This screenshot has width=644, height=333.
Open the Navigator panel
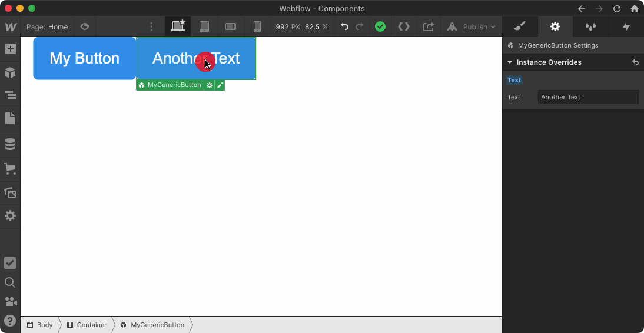click(x=10, y=95)
